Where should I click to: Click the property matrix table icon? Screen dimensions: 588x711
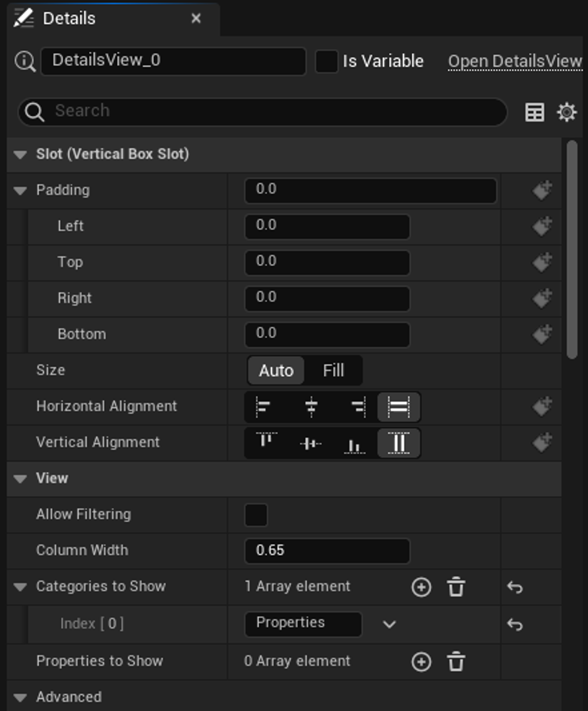534,112
